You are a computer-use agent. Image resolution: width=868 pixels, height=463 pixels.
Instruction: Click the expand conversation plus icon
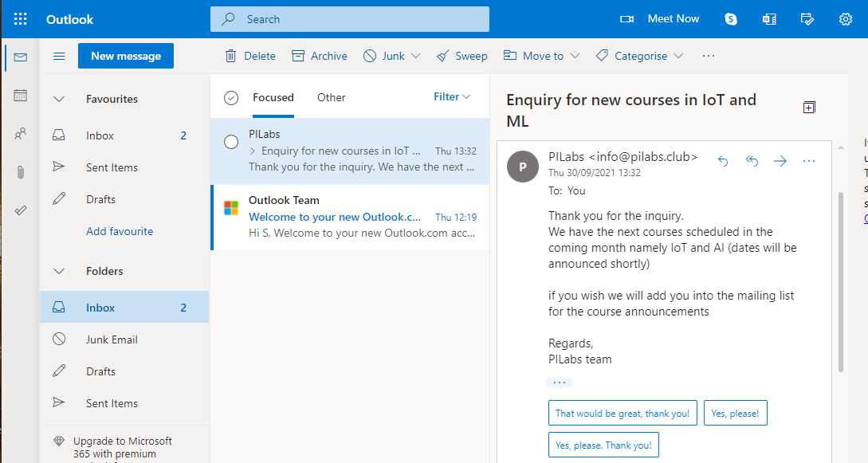[809, 108]
